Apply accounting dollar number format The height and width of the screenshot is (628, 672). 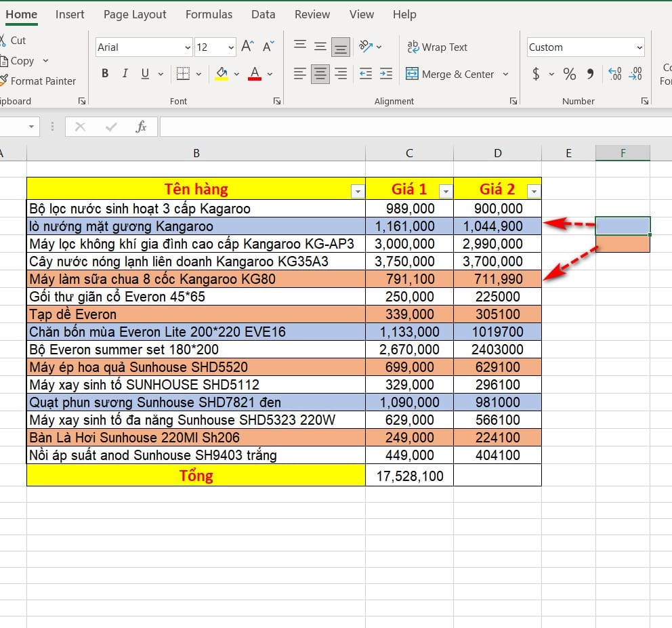click(x=536, y=74)
